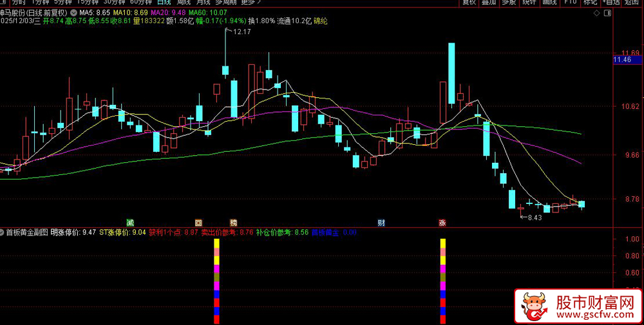Switch to 分时 view
The height and width of the screenshot is (325, 644).
(x=19, y=2)
